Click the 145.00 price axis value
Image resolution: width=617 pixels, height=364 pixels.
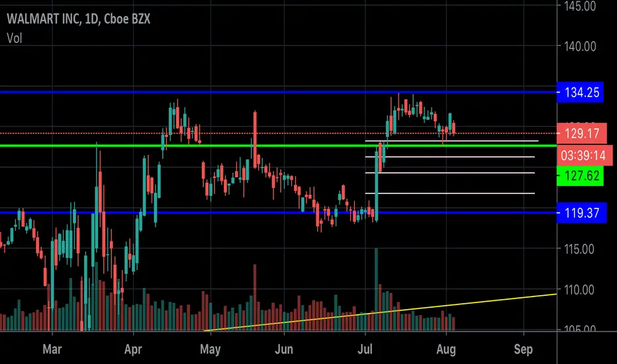point(580,7)
